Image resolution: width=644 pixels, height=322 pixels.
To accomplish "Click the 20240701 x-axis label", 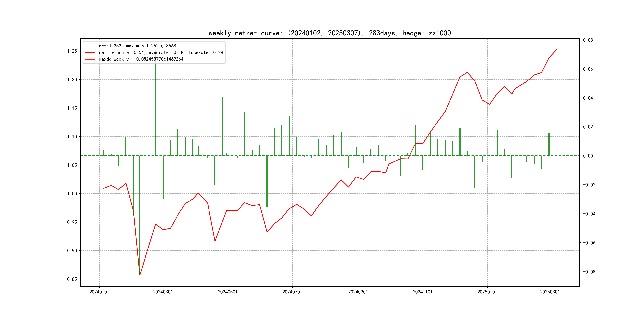I will click(x=292, y=292).
